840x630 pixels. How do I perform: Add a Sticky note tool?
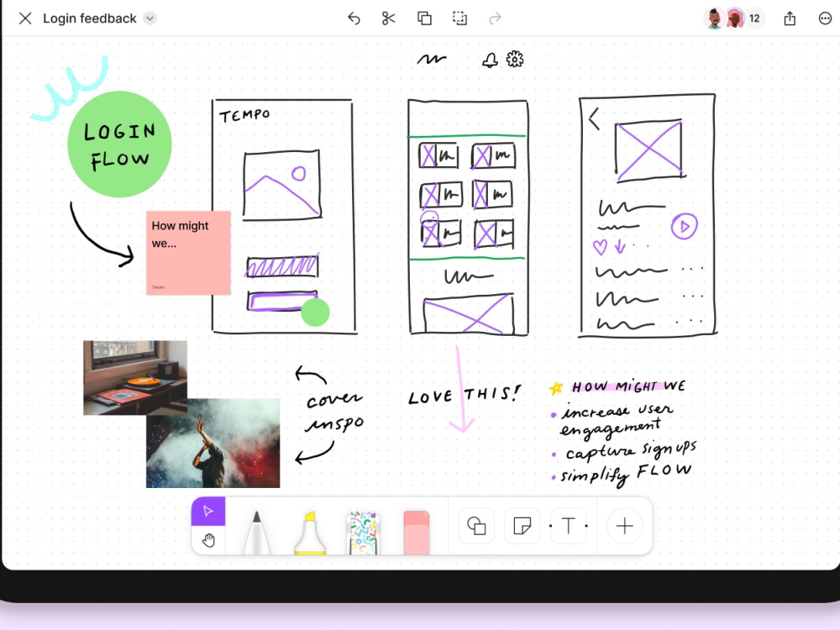[522, 526]
